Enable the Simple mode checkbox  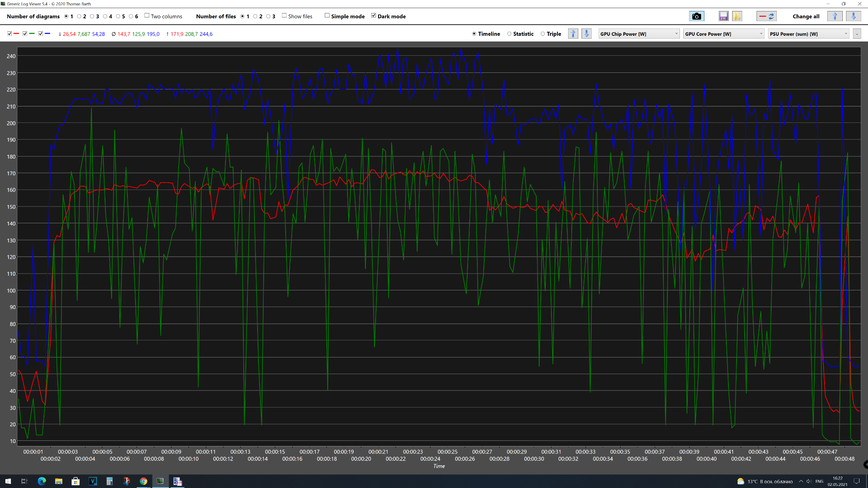327,16
